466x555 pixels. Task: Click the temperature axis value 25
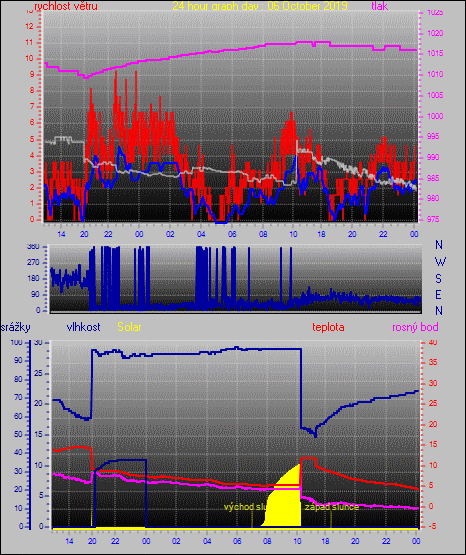coord(433,404)
